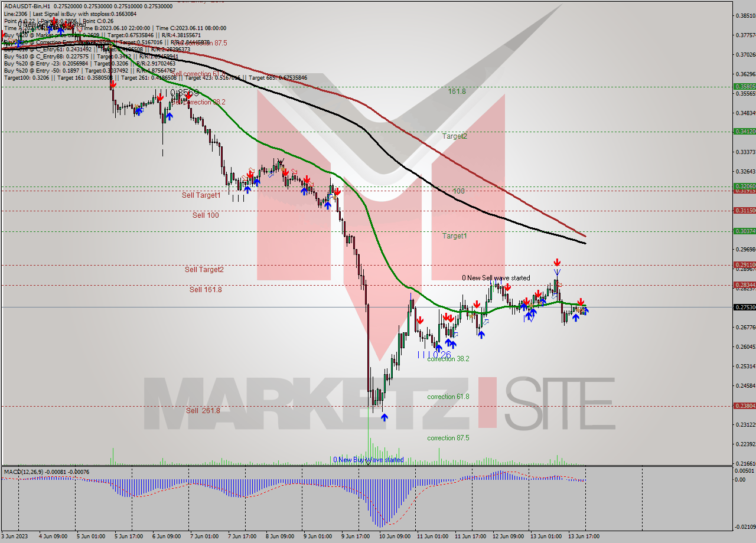
Task: Click the '9 Jun 17:00' time axis label
Action: pyautogui.click(x=356, y=537)
